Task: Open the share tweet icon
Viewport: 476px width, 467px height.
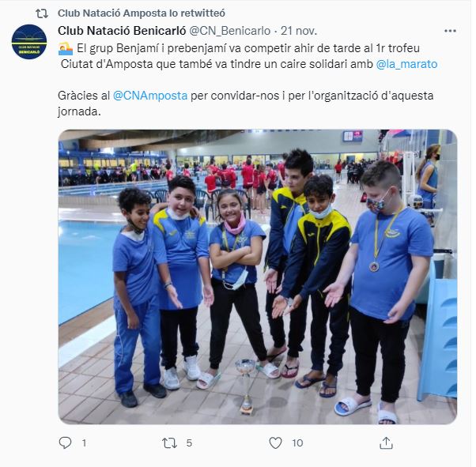Action: point(386,443)
